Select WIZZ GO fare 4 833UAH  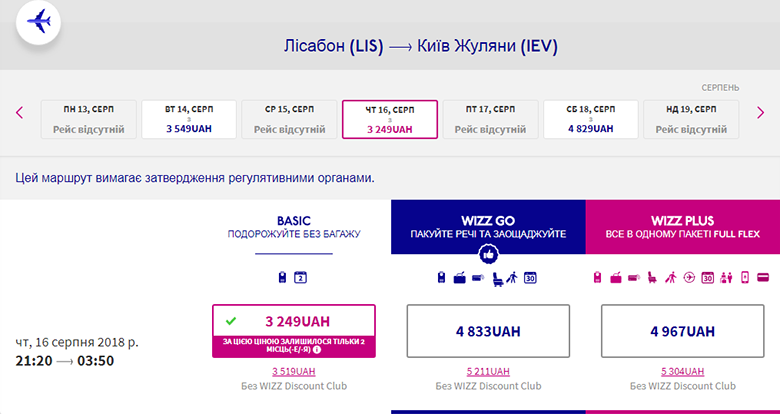click(x=489, y=331)
